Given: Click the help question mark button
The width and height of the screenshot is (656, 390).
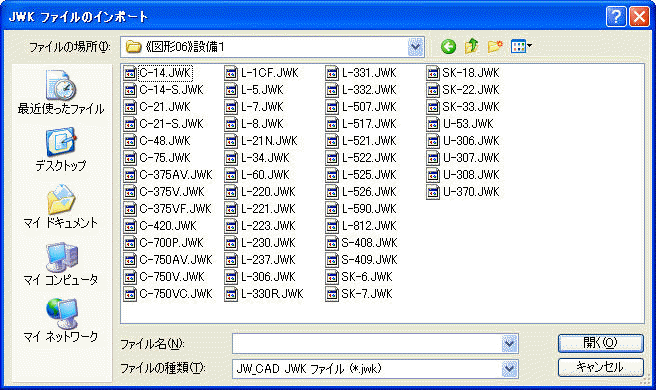Looking at the screenshot, I should coord(616,17).
